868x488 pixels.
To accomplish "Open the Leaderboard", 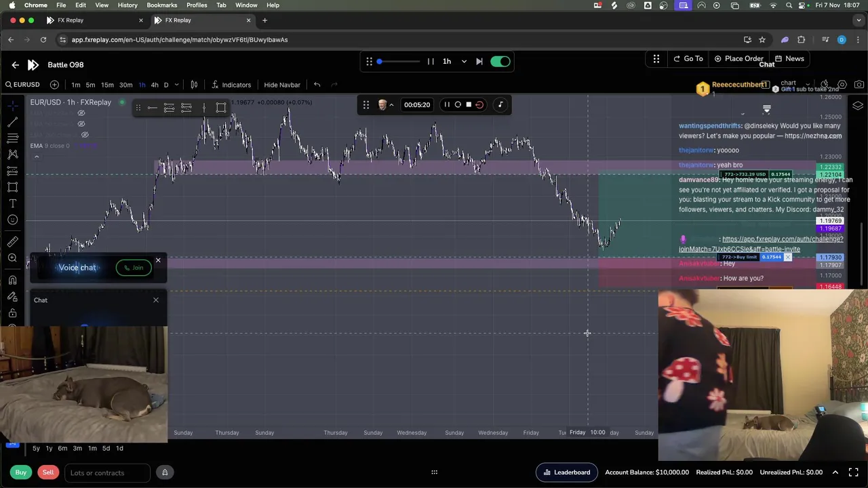I will [x=567, y=473].
